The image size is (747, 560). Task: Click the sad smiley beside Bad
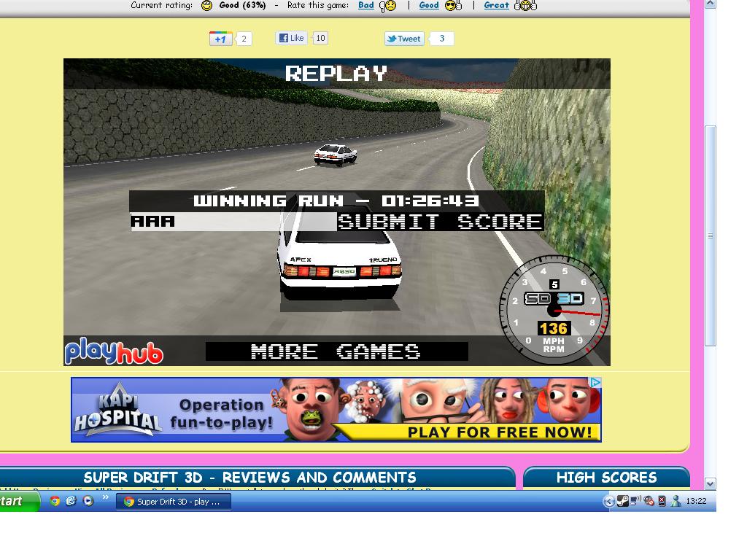click(x=388, y=6)
